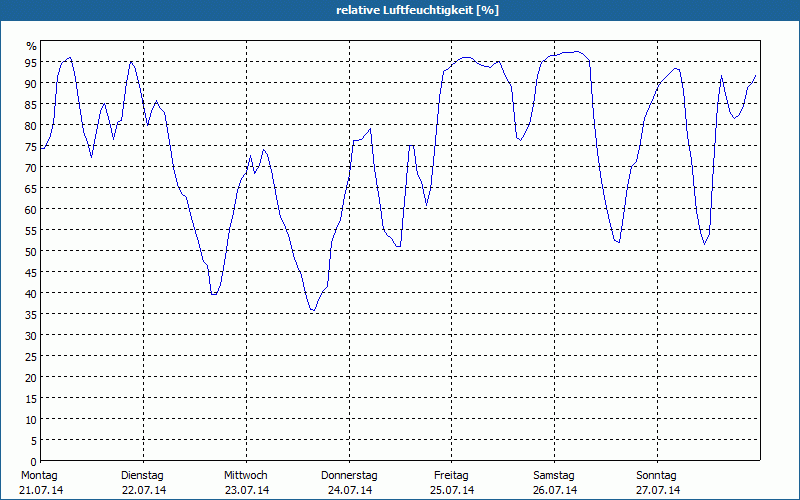Click the y-axis label 70

coord(31,168)
